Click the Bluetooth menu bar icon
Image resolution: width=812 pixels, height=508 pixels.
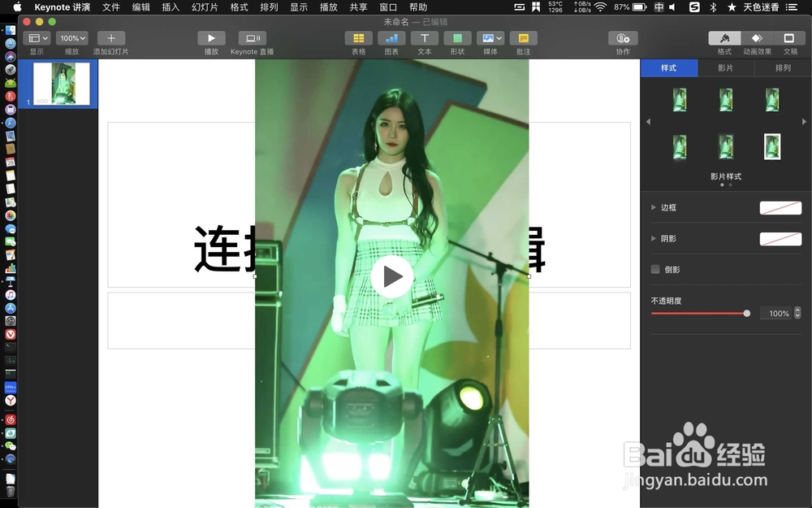[x=713, y=7]
